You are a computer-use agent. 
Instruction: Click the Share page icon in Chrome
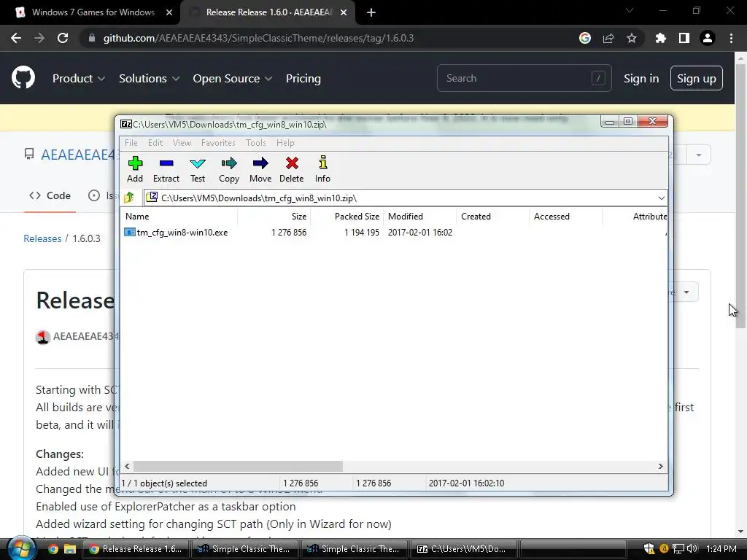[608, 38]
